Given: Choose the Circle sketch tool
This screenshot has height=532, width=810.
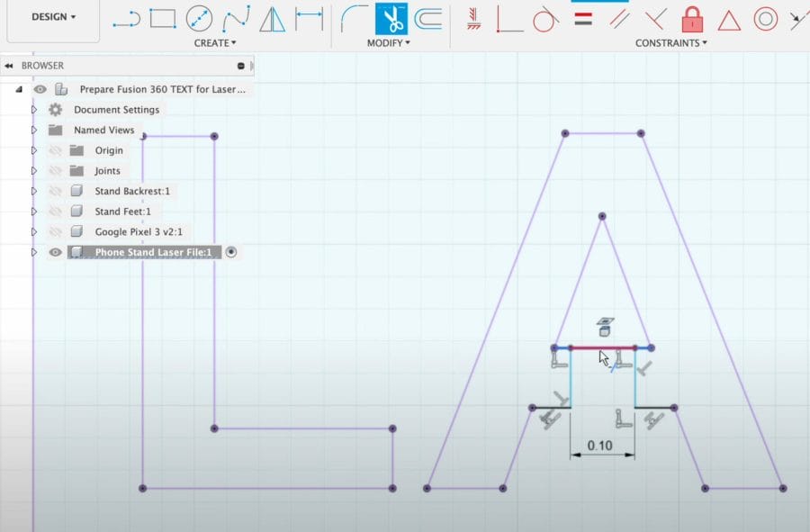Looking at the screenshot, I should point(199,19).
